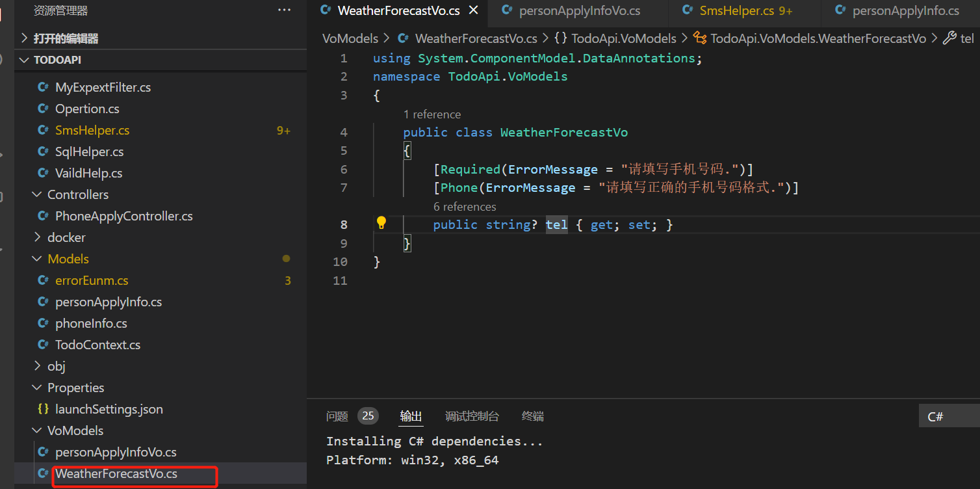The height and width of the screenshot is (489, 980).
Task: Click the C# icon beside phoneInfo.cs
Action: (x=43, y=323)
